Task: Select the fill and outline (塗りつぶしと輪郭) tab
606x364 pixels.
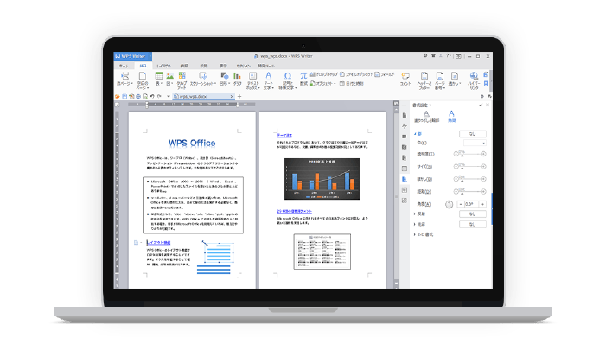Action: pyautogui.click(x=426, y=117)
